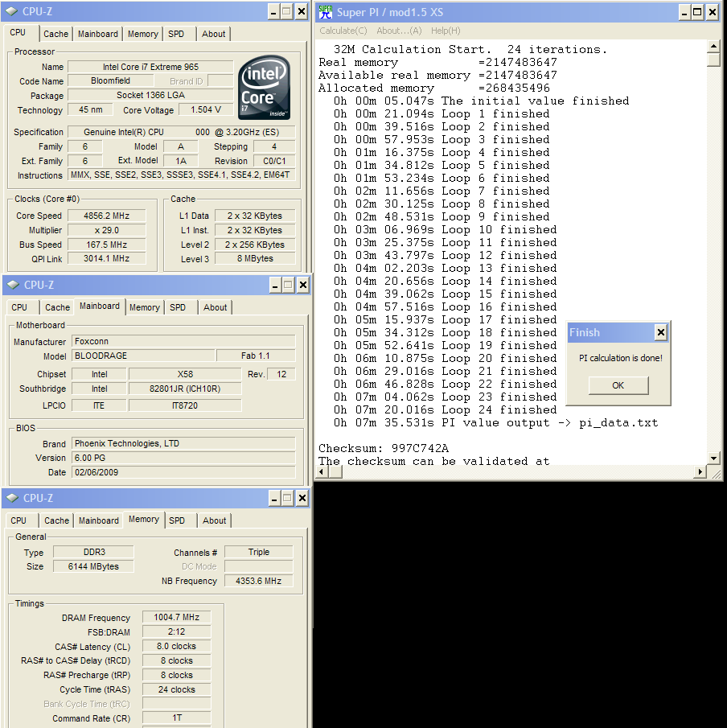Close the CPU-Z Memory window
The height and width of the screenshot is (728, 727).
pos(302,499)
